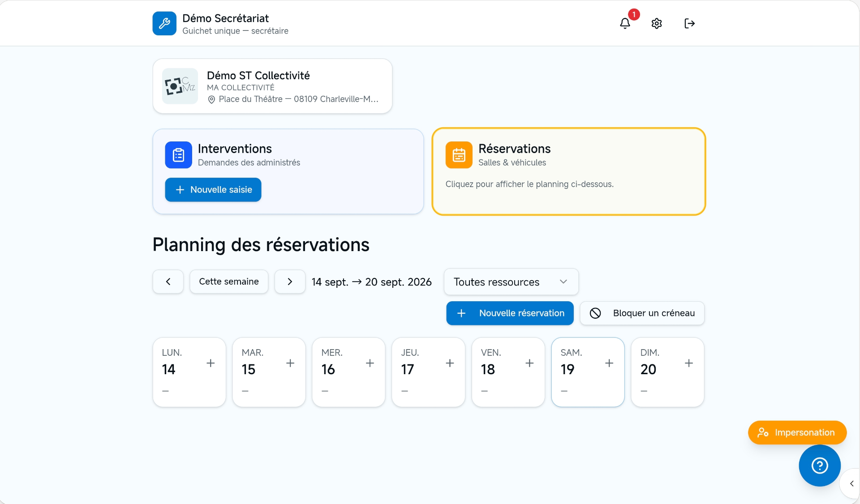Open the notifications bell

[625, 23]
